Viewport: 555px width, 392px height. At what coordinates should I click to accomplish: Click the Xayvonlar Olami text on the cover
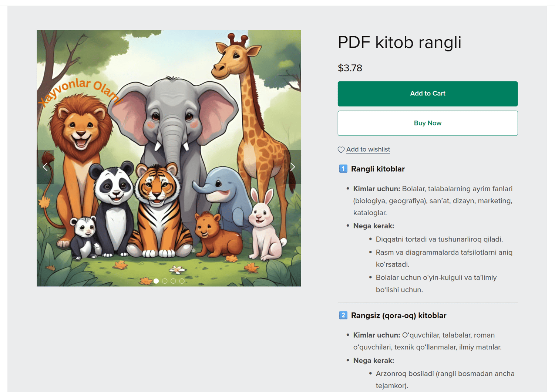tap(80, 91)
